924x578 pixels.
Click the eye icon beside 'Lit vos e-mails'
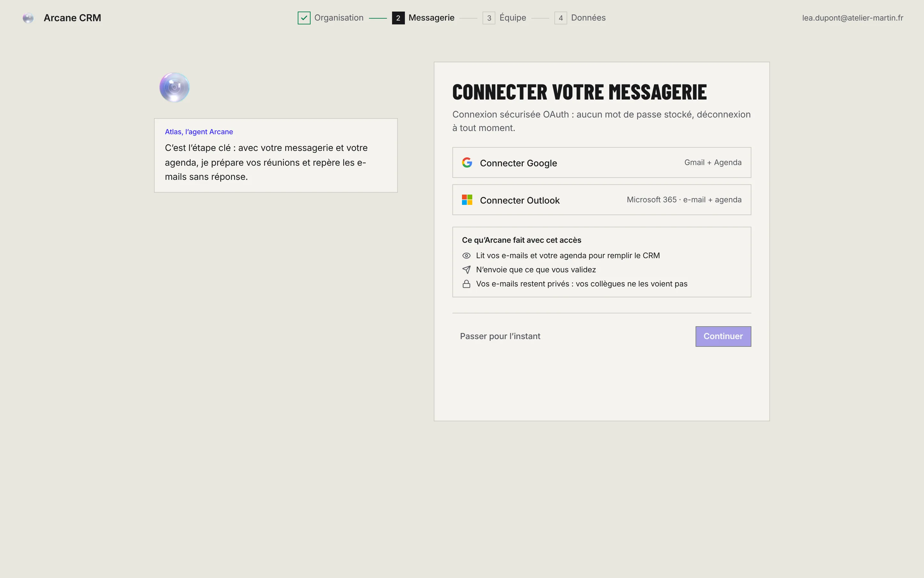tap(466, 256)
